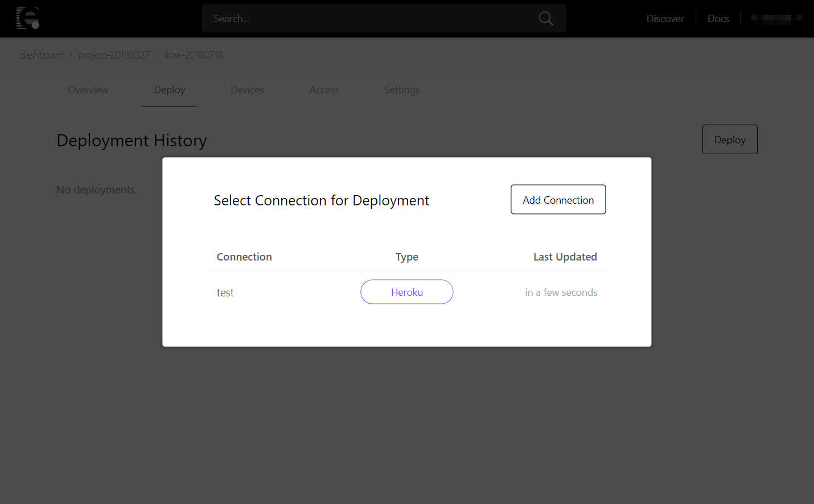Click the Connection column header

point(244,257)
